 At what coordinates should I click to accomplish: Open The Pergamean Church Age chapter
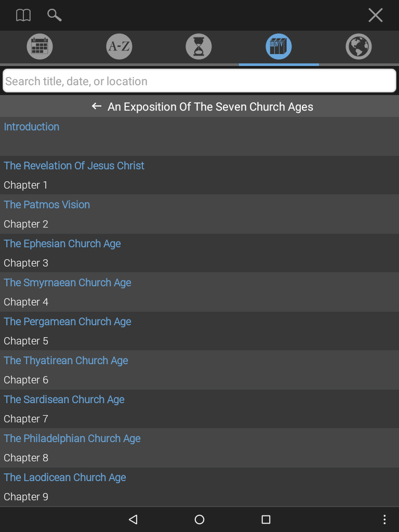click(199, 331)
